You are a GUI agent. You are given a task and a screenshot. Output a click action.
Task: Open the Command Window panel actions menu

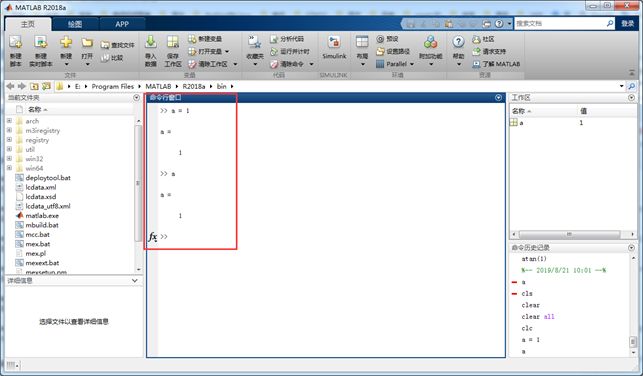coord(498,98)
